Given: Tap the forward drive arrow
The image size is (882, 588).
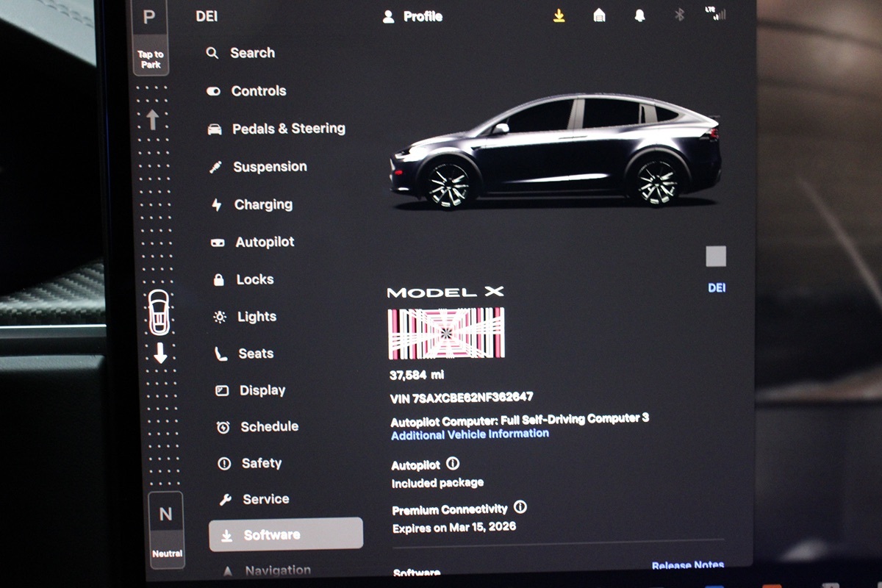Looking at the screenshot, I should (x=153, y=120).
